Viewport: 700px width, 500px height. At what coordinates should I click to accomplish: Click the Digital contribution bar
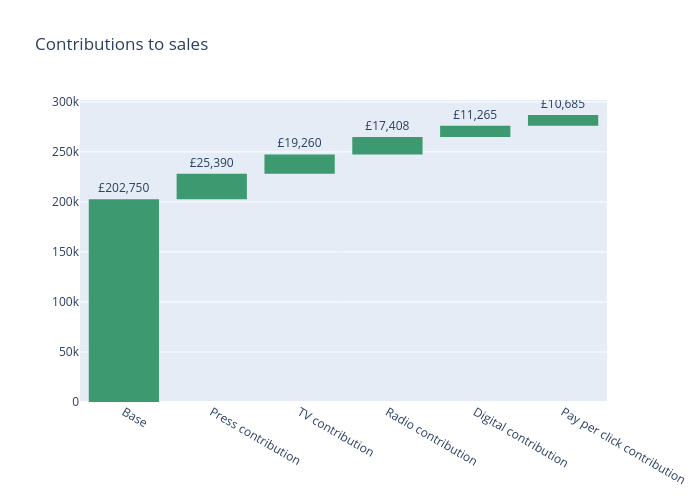point(475,131)
